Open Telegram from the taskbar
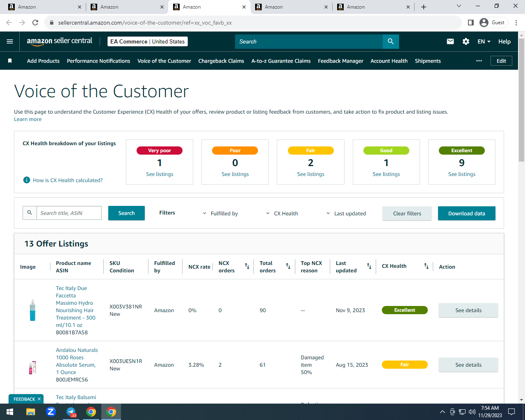The image size is (525, 420). [71, 412]
